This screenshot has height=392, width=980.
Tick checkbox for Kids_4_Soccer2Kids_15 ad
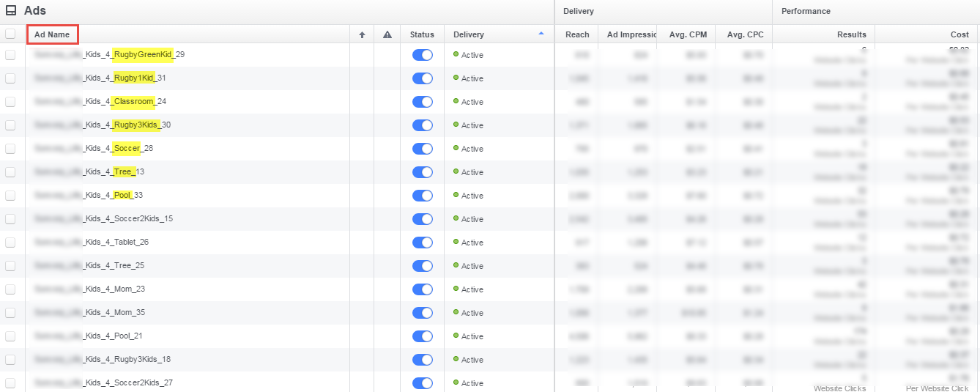(x=10, y=219)
